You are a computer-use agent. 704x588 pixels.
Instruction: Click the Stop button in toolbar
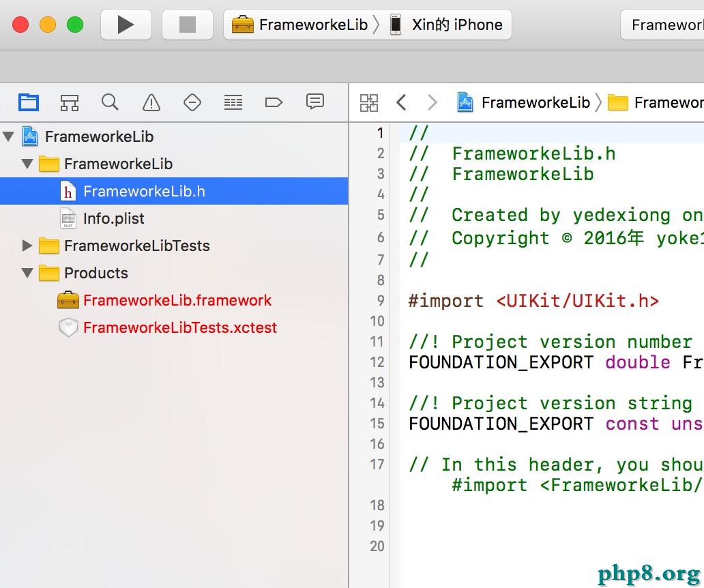(187, 25)
